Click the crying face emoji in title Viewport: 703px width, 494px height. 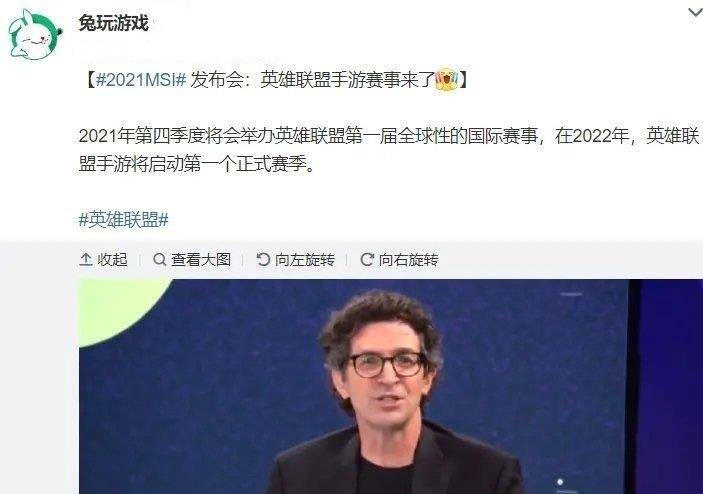pos(446,80)
